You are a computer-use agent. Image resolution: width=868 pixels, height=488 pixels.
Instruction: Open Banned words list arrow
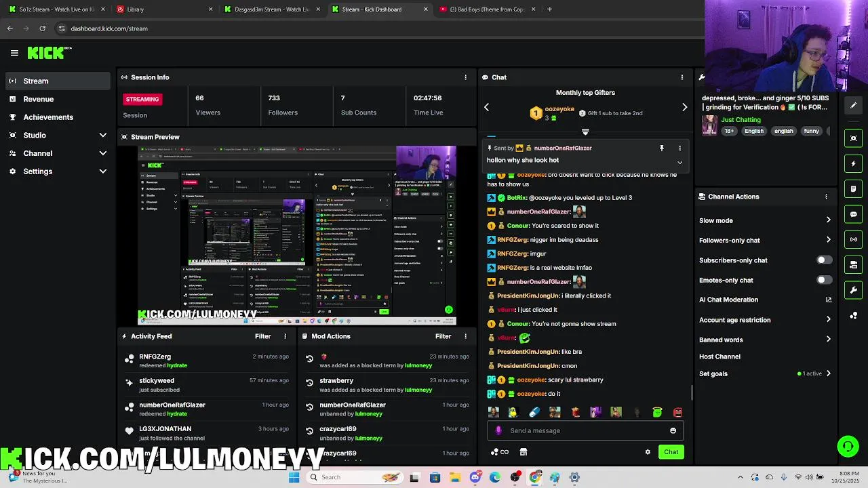pos(828,340)
